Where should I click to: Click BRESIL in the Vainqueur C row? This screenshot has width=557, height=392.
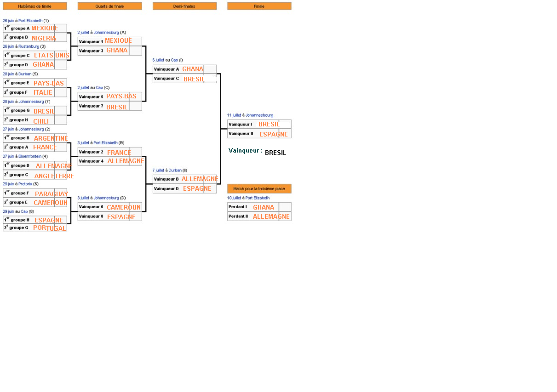tap(194, 79)
